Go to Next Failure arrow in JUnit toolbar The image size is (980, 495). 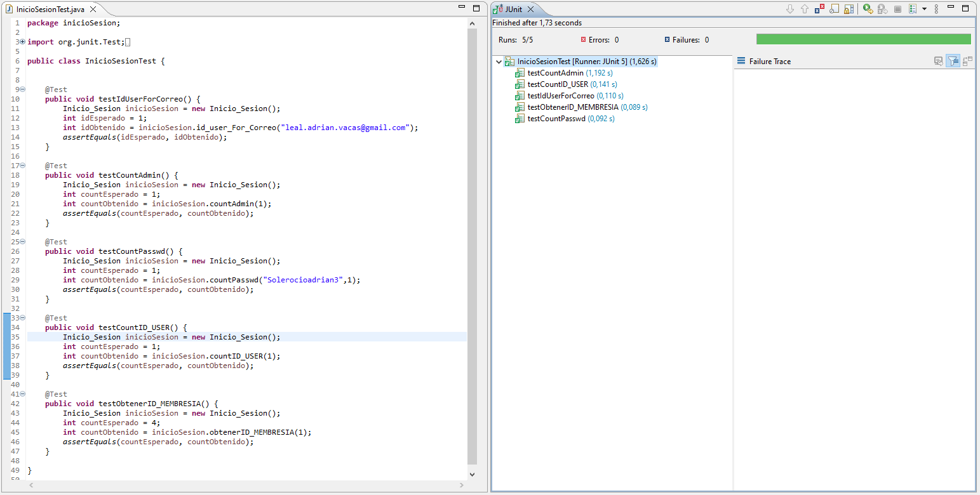pos(790,9)
